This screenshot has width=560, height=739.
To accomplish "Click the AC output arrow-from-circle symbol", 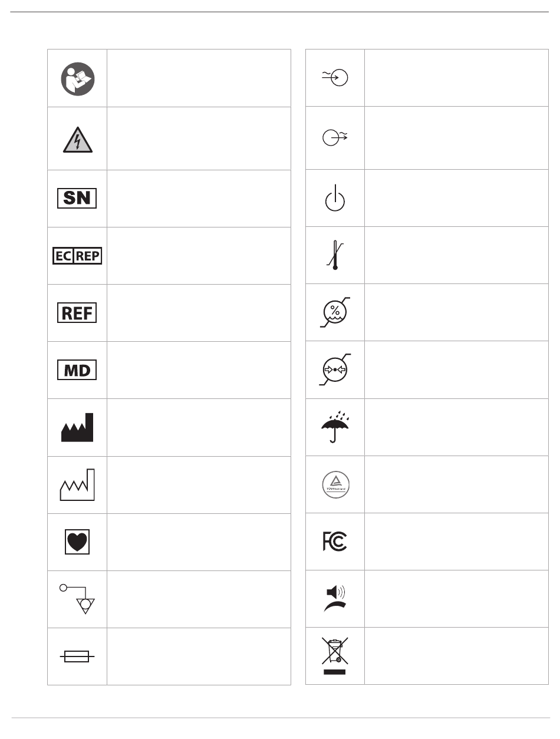I will [x=334, y=138].
